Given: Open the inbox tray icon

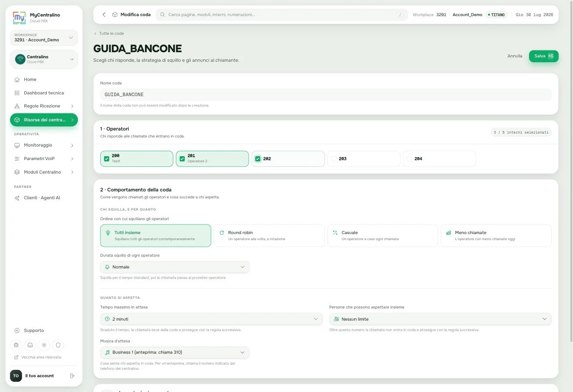Looking at the screenshot, I should [x=30, y=345].
